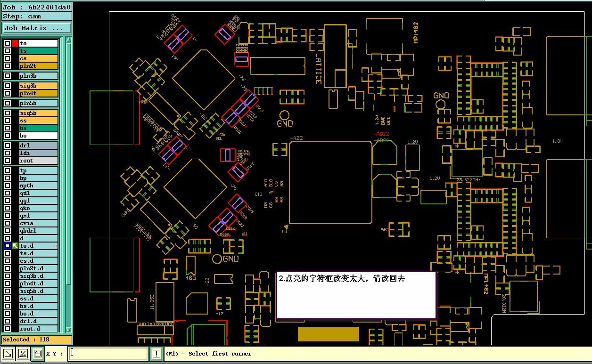Select the ss layer name
This screenshot has height=364, width=592.
coord(38,121)
